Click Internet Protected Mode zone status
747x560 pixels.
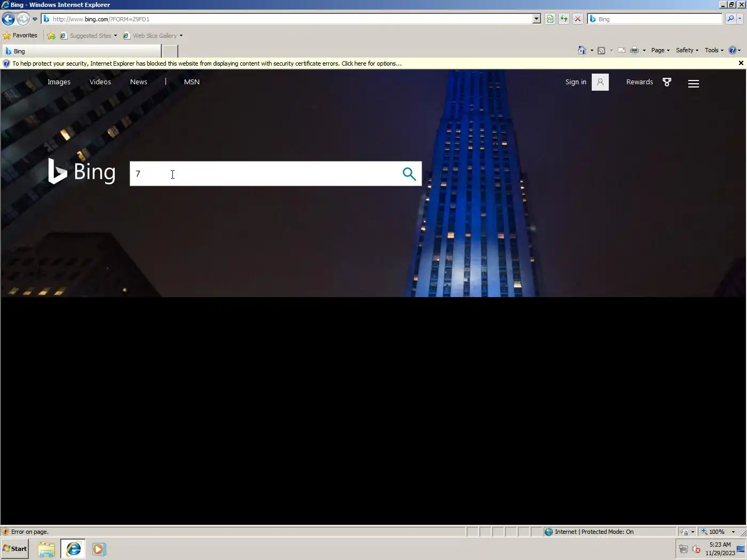pos(594,532)
